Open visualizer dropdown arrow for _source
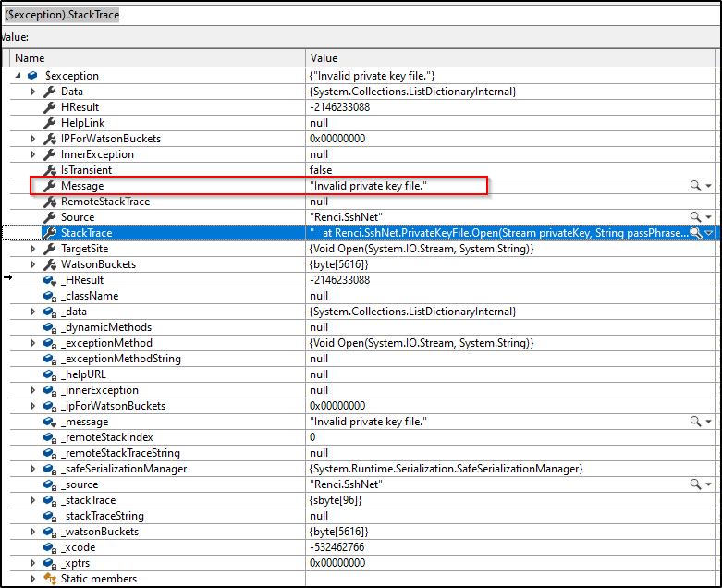This screenshot has height=588, width=722. coord(709,484)
